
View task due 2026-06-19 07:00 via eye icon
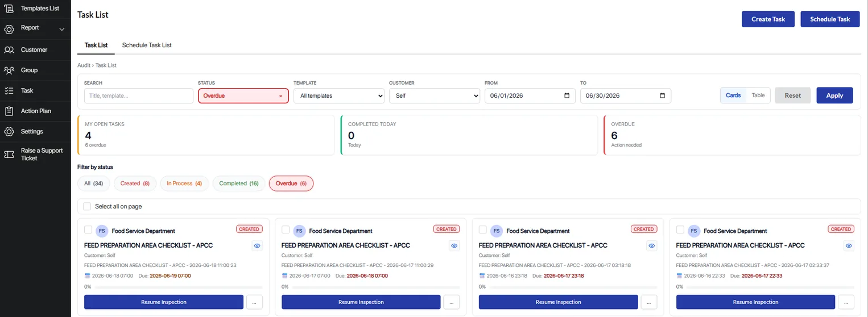pos(257,246)
